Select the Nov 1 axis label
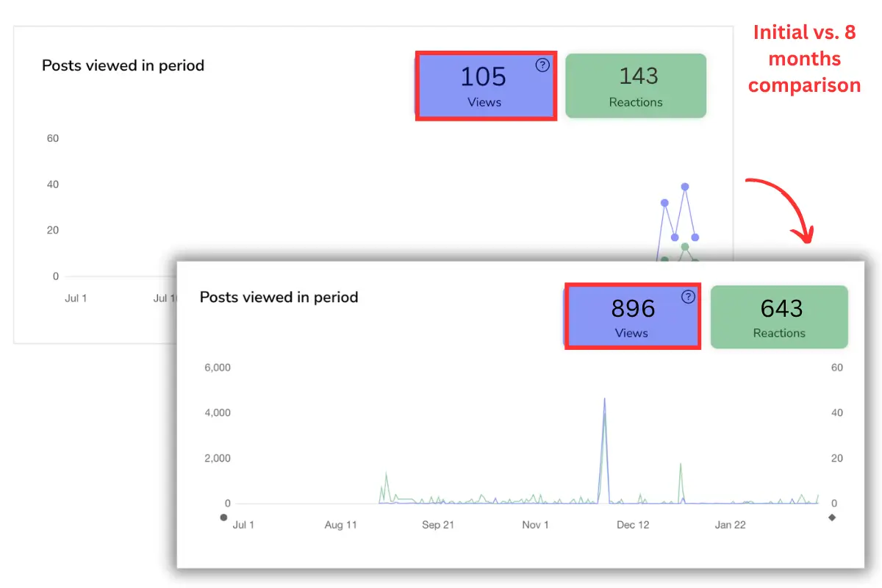The height and width of the screenshot is (588, 882). click(x=534, y=524)
